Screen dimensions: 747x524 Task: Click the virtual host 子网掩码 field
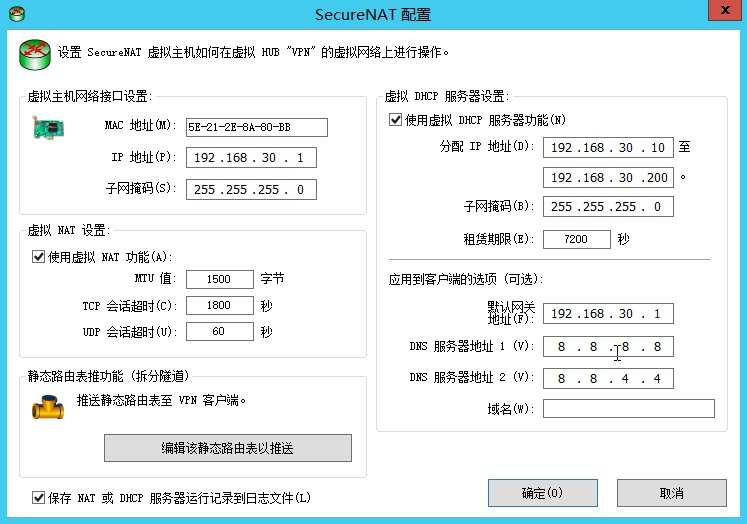pos(251,190)
